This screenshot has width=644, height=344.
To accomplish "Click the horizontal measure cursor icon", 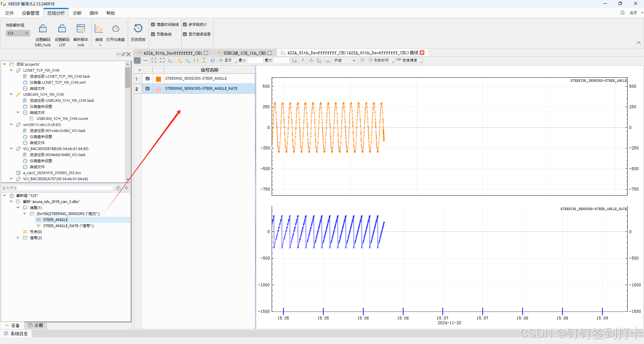I will click(196, 60).
